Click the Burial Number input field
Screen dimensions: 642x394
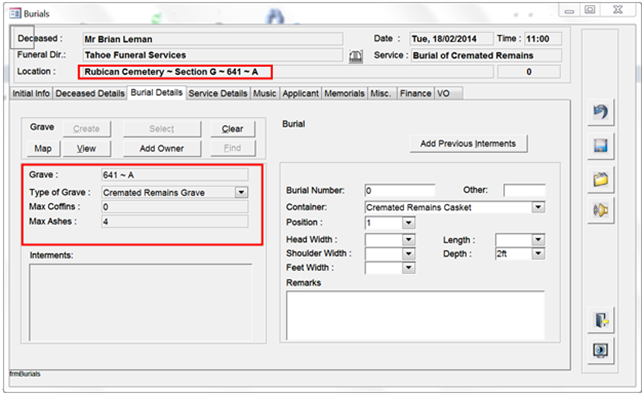[400, 190]
